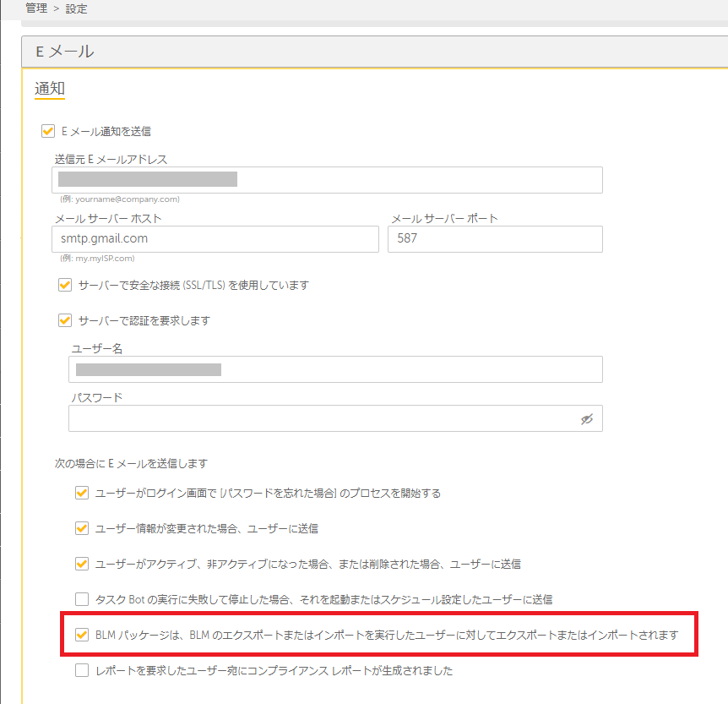Toggle SSL/TLS secure connection checkbox
This screenshot has width=728, height=704.
65,285
